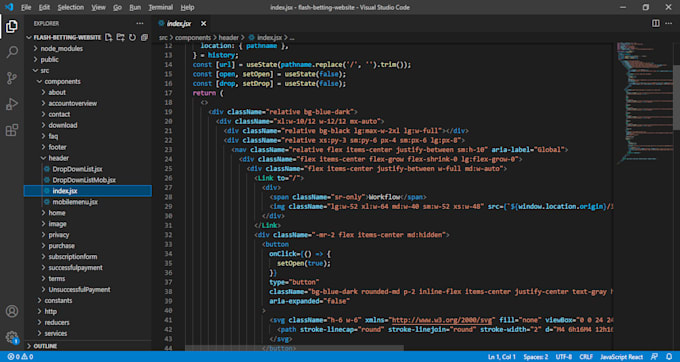Screen dimensions: 680x362
Task: Open the File menu
Action: point(26,7)
